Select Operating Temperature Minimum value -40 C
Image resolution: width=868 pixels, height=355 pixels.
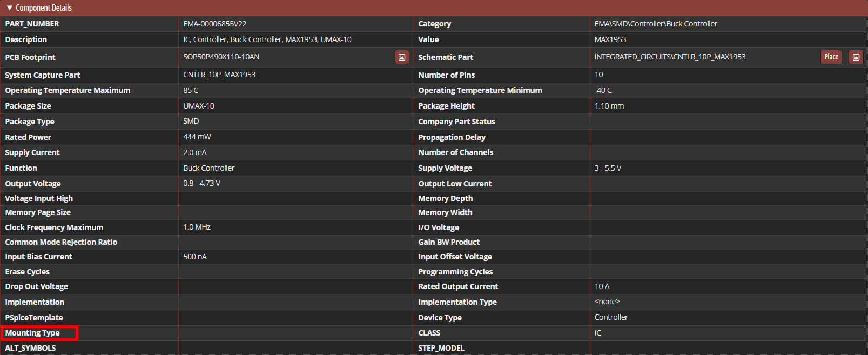(603, 90)
